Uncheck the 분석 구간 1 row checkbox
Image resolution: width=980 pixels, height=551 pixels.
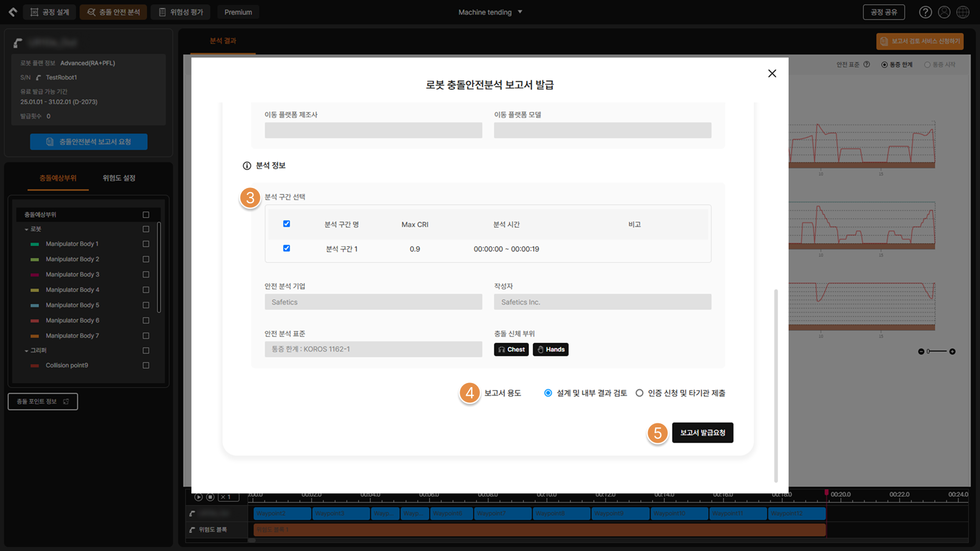pos(286,248)
